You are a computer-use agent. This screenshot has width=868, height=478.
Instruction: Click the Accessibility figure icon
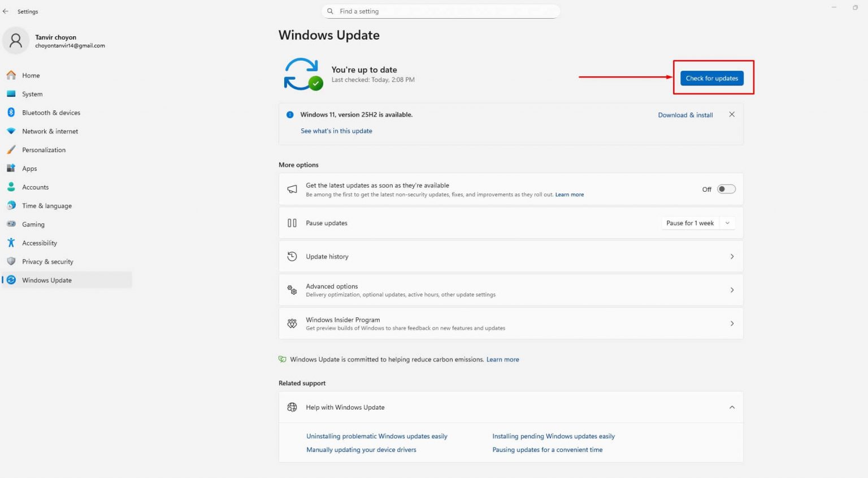click(x=11, y=243)
